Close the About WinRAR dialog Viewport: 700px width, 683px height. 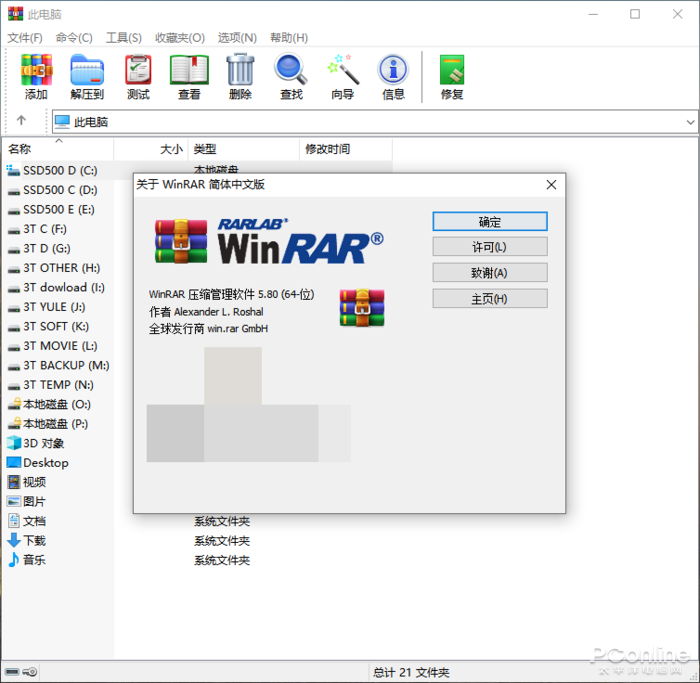(551, 185)
